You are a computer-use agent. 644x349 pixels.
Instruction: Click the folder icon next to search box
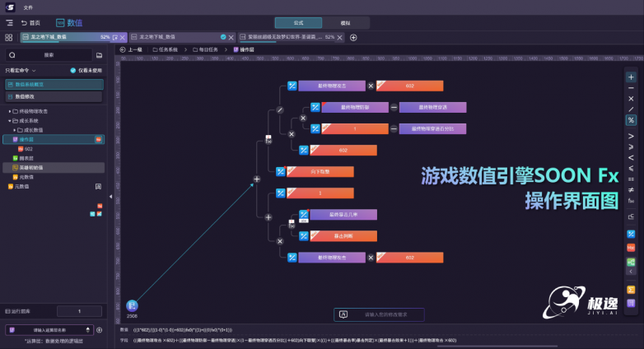[99, 55]
